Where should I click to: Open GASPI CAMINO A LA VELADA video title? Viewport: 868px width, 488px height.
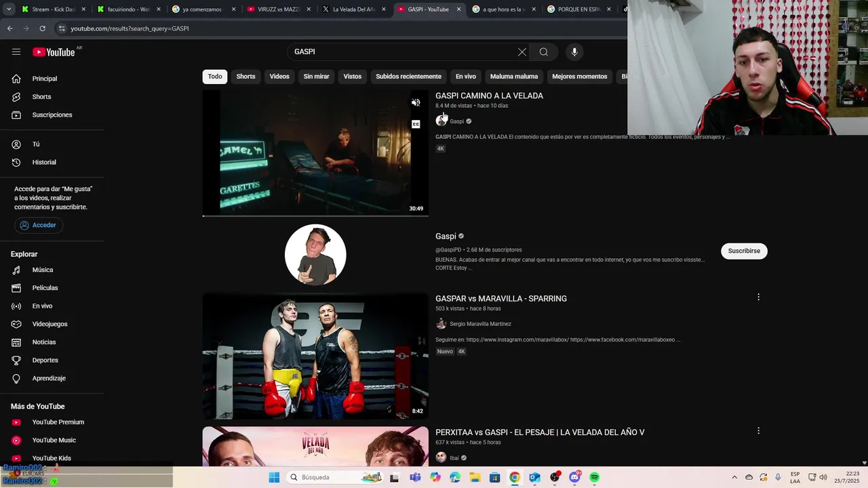[x=489, y=96]
